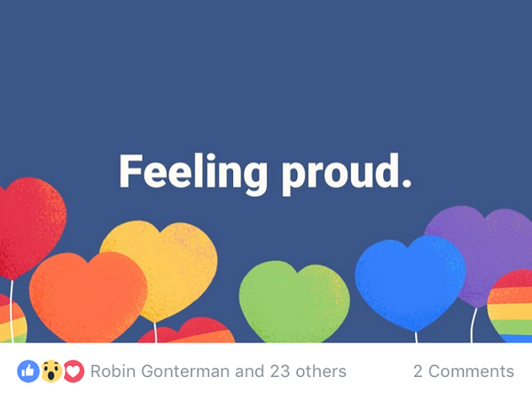Open the 2 Comments link
The image size is (532, 399).
(x=463, y=372)
